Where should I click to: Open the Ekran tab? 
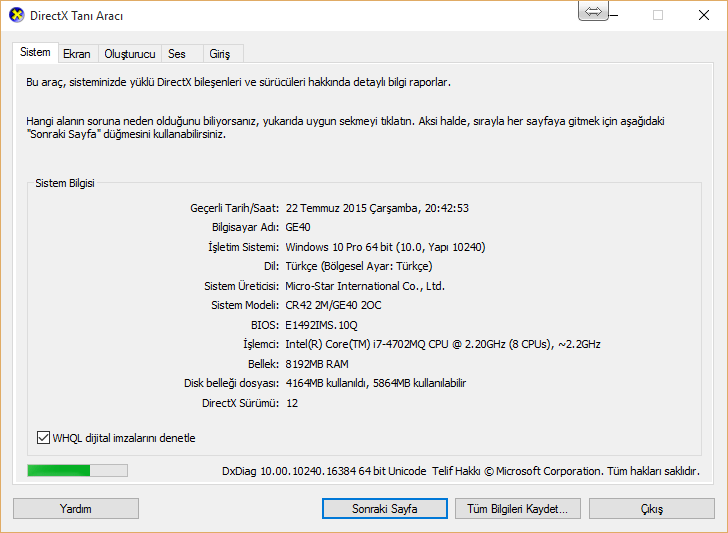[x=77, y=54]
